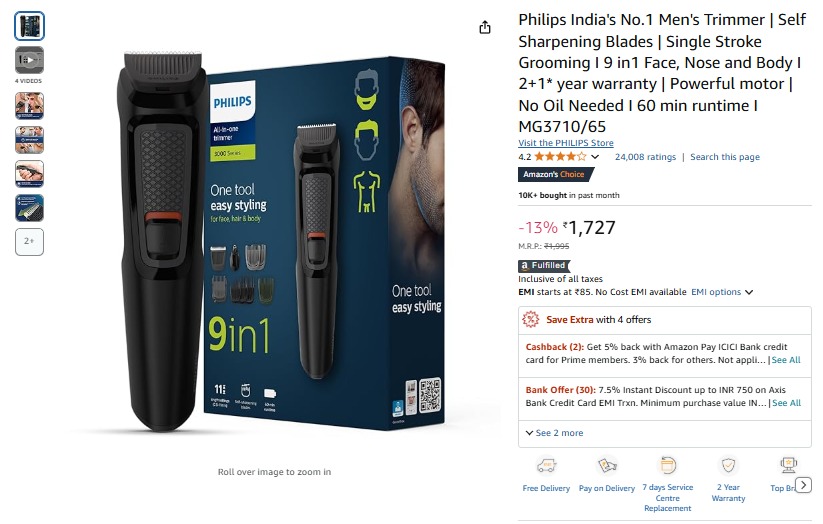Screen dimensions: 823x524
Task: Click the Amazon's Choice badge
Action: (555, 174)
